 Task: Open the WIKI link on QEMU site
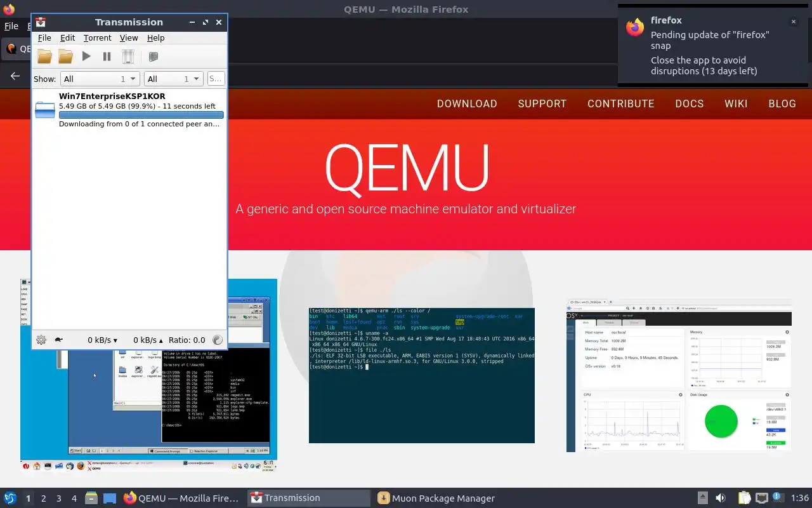click(x=736, y=104)
